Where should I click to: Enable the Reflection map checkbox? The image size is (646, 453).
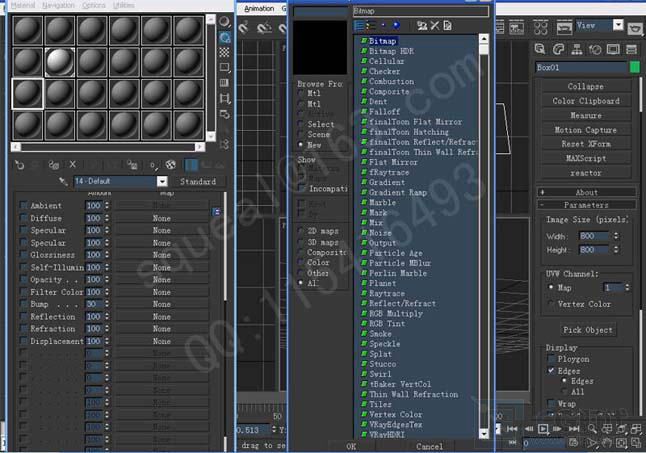pos(23,316)
